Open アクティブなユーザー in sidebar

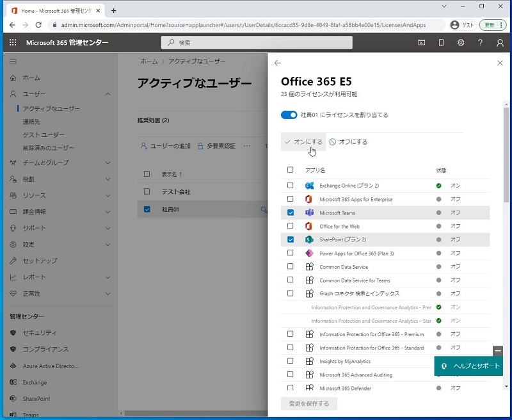point(51,108)
